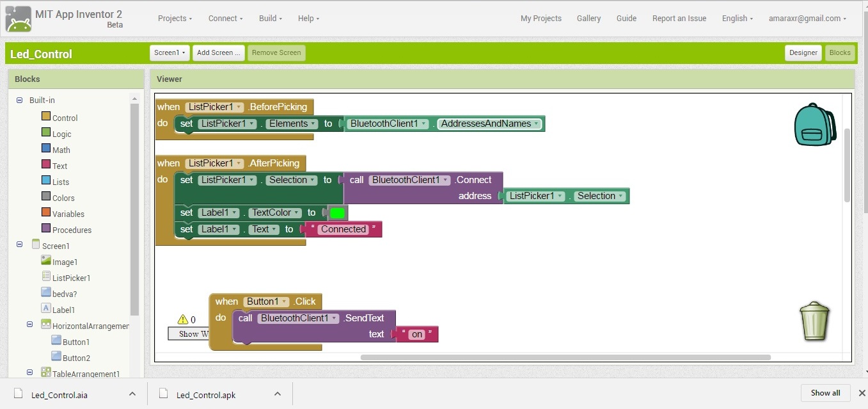Select the Colors blocks icon

pyautogui.click(x=46, y=196)
